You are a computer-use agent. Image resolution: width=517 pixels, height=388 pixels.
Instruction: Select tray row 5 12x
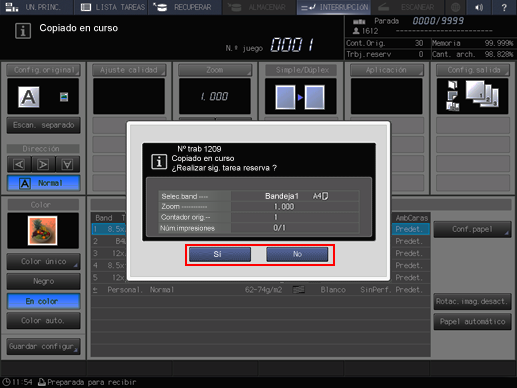(261, 278)
